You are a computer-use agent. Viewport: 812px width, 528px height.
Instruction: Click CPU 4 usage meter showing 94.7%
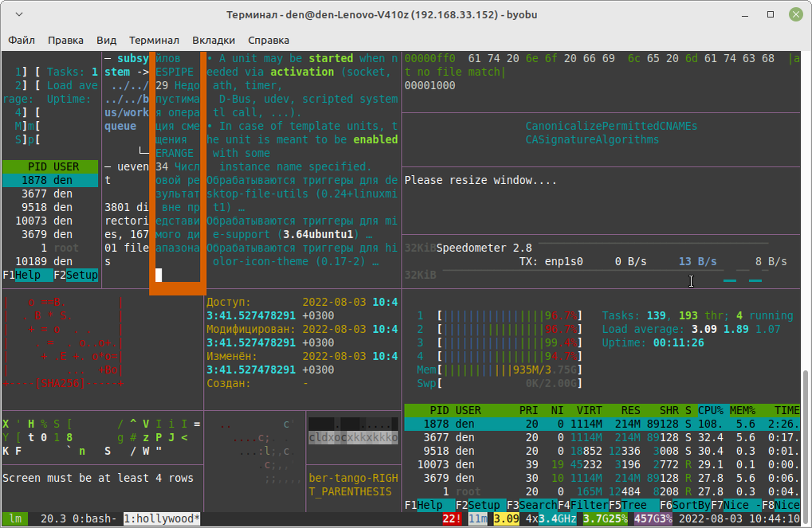(x=500, y=356)
